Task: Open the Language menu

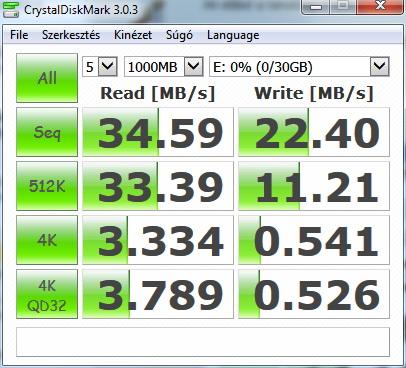Action: pyautogui.click(x=233, y=35)
